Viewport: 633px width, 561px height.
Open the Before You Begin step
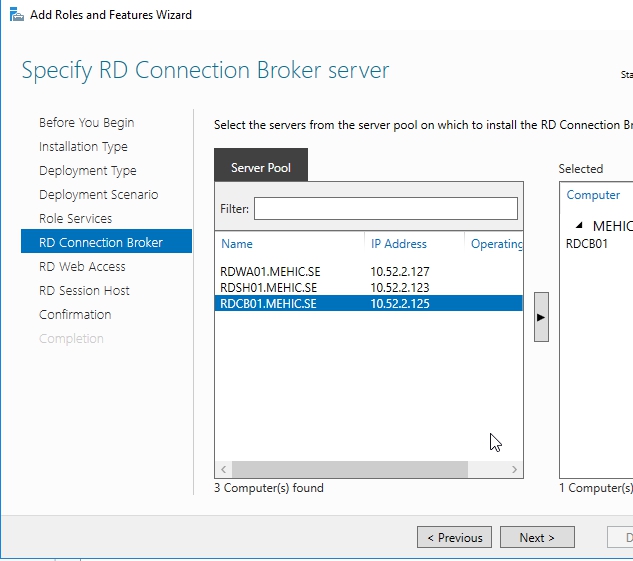[86, 123]
